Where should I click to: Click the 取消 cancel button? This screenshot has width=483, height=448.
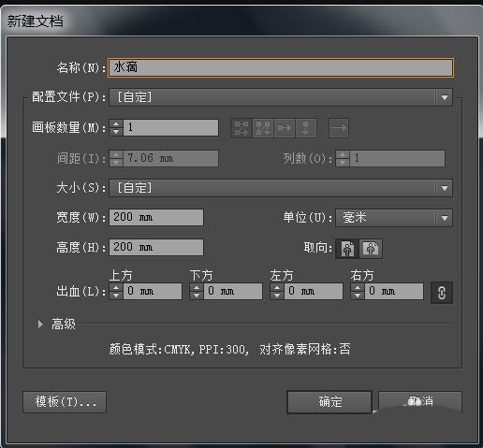(420, 402)
